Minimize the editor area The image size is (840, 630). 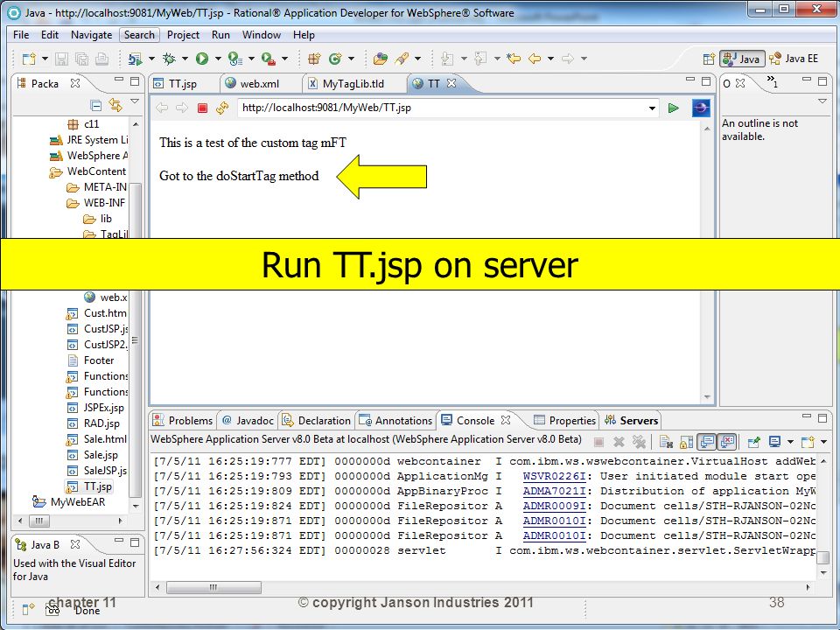click(x=690, y=80)
